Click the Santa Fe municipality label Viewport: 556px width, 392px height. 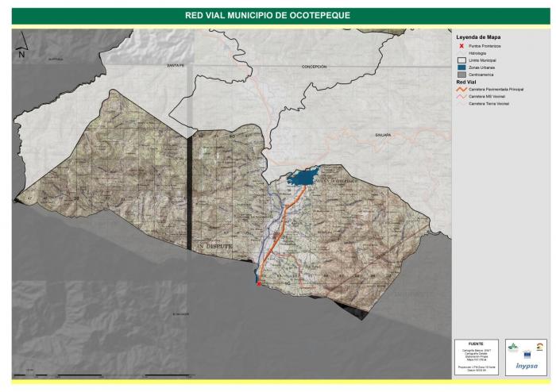click(175, 66)
